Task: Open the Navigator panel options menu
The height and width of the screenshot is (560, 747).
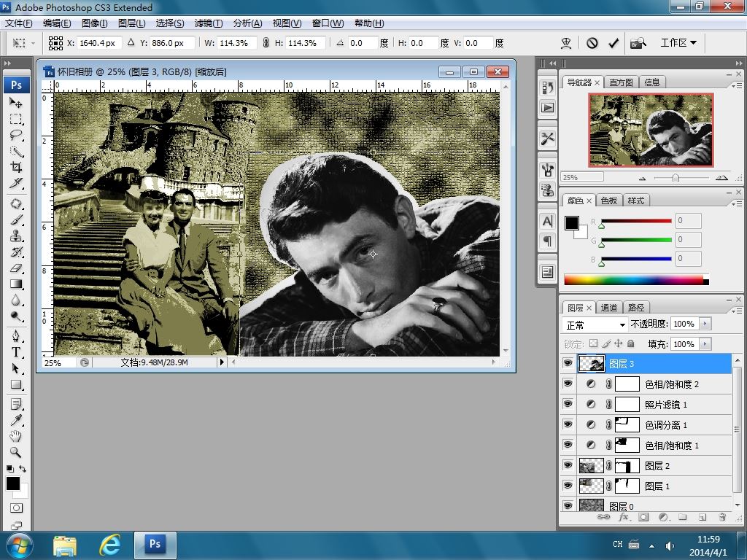Action: 737,85
